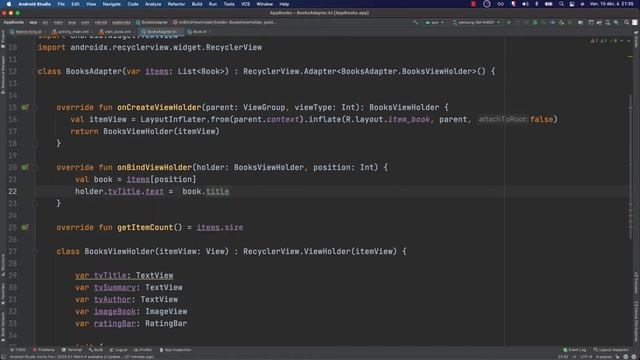Screen dimensions: 640x360
Task: Click the macOS date and time clock
Action: click(x=611, y=4)
